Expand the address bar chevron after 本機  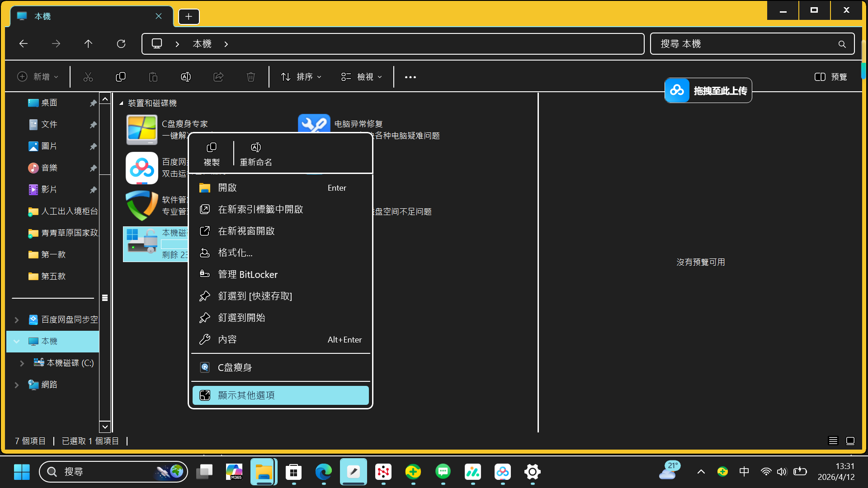click(226, 44)
